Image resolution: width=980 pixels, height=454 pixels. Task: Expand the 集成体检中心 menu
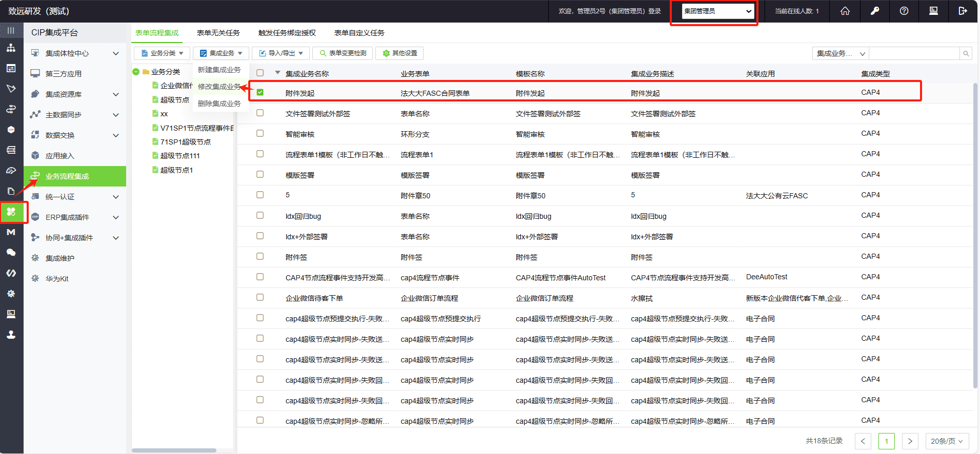pyautogui.click(x=75, y=53)
